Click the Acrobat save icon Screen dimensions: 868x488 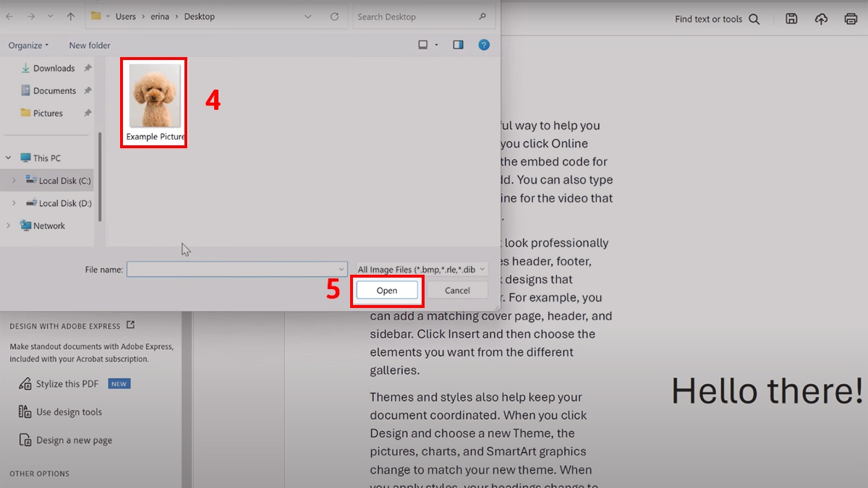791,20
